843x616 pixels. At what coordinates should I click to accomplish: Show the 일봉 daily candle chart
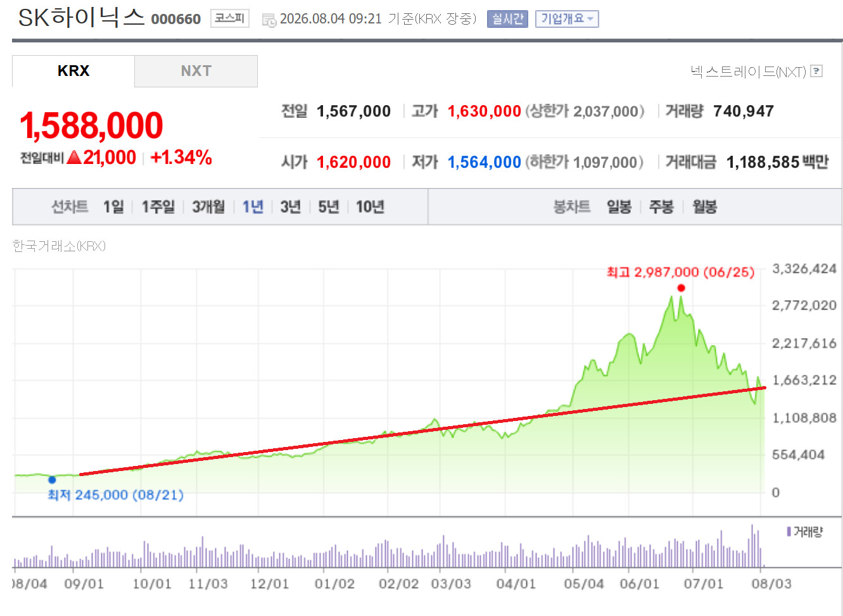(619, 207)
